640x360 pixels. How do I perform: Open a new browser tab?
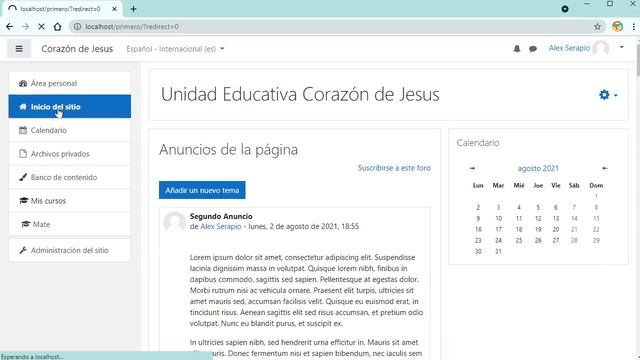tap(133, 9)
